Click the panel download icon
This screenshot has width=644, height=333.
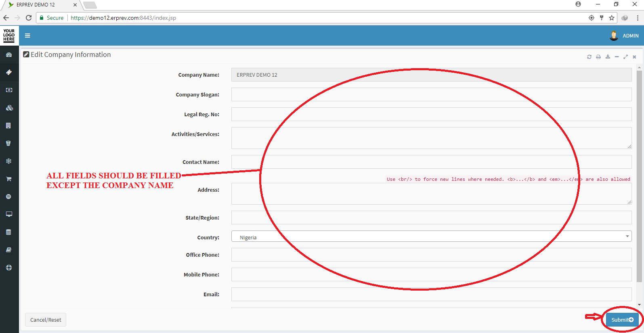click(x=608, y=57)
